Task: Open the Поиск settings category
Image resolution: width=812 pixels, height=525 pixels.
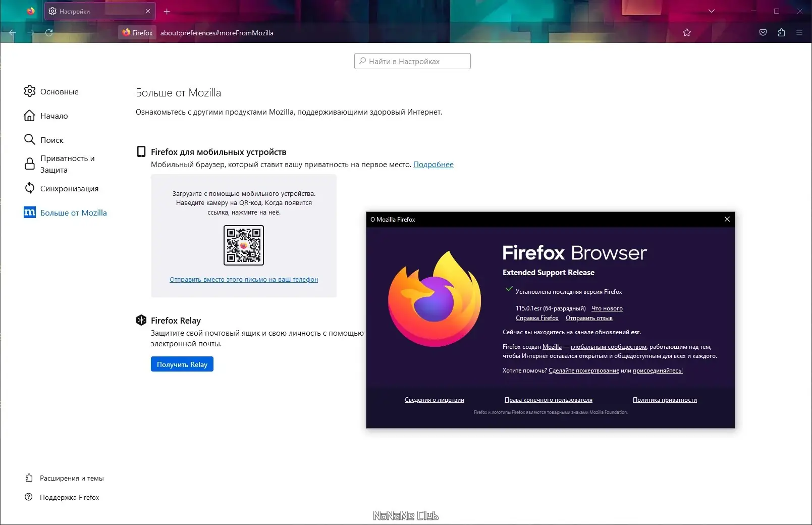Action: [x=52, y=140]
